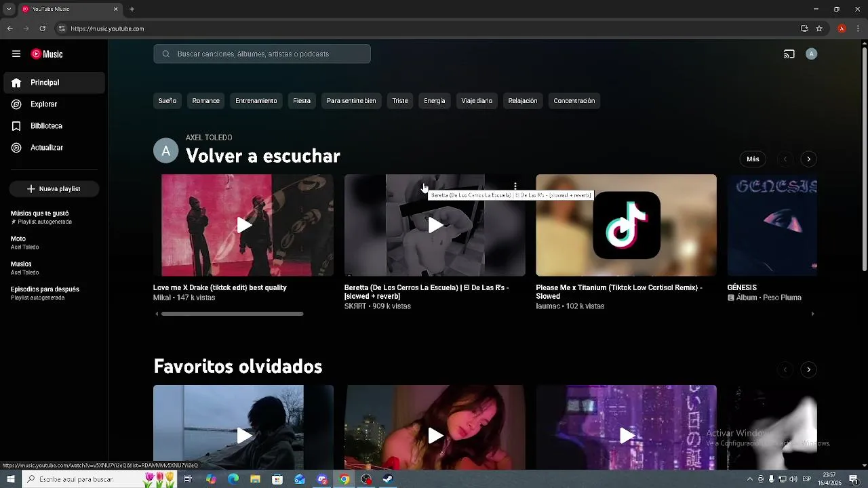
Task: Click Más in Volver a escuchar
Action: [x=753, y=159]
